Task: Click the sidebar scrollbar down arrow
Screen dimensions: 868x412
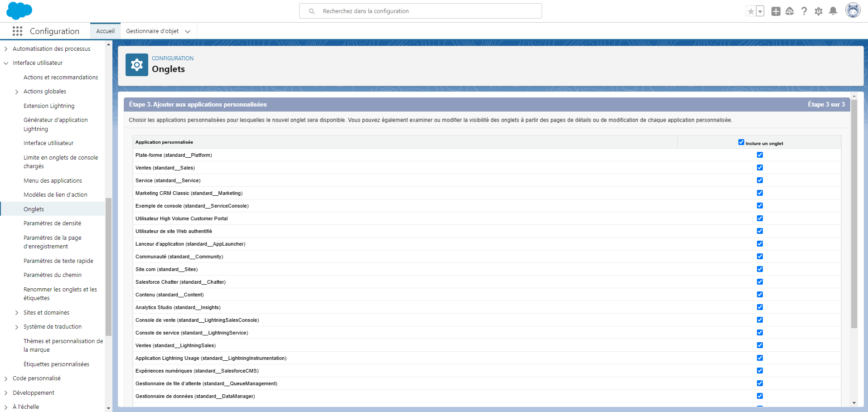Action: tap(108, 408)
